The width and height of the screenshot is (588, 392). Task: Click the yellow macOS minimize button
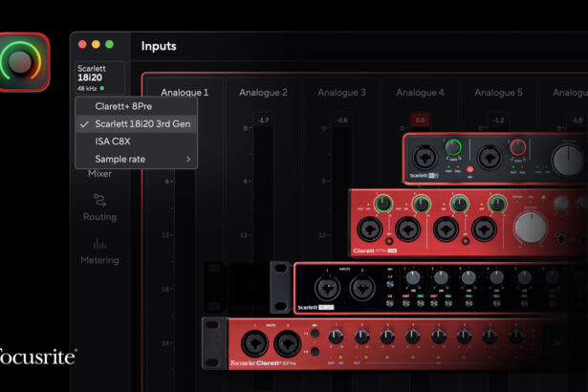pos(96,45)
